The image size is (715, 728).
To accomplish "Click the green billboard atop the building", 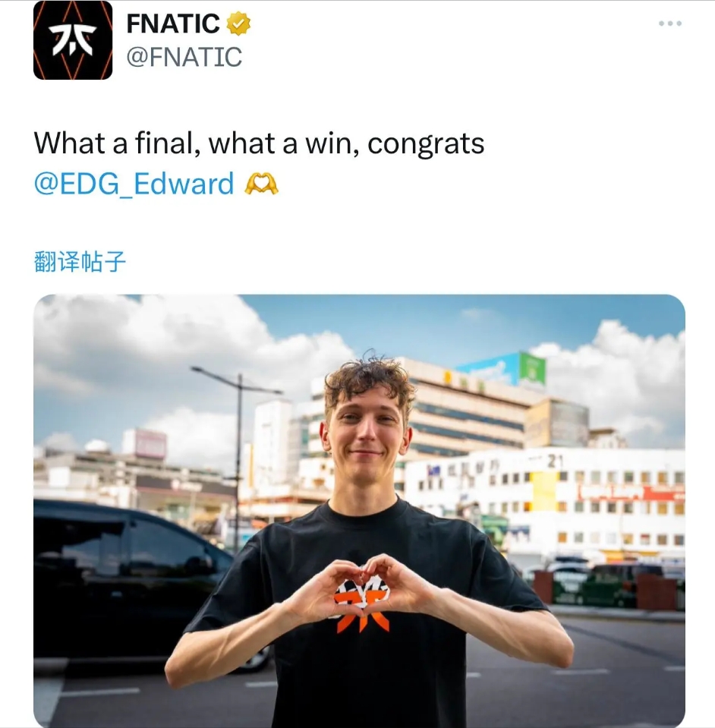I will click(x=532, y=369).
